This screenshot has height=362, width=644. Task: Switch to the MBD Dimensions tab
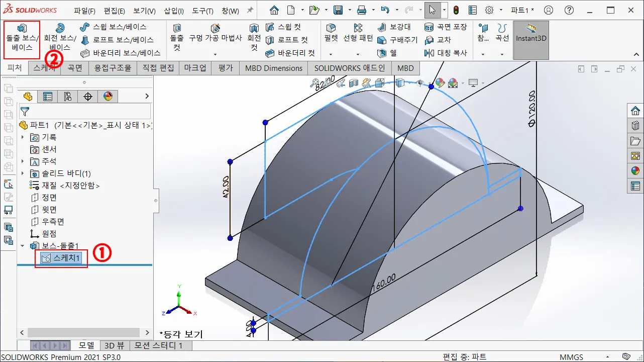tap(274, 68)
